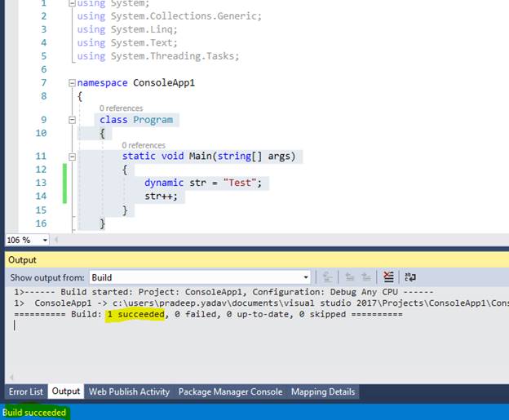Click the highlighted 1 succeeded text

(x=135, y=315)
